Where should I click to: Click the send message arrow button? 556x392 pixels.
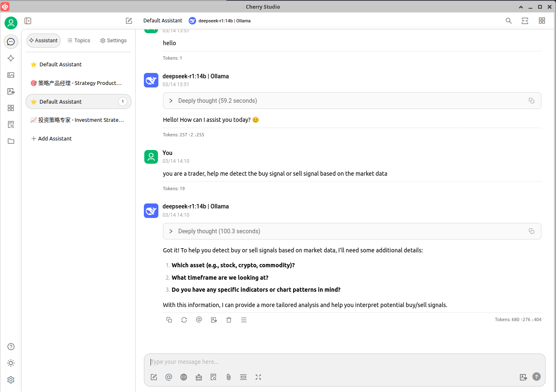537,377
